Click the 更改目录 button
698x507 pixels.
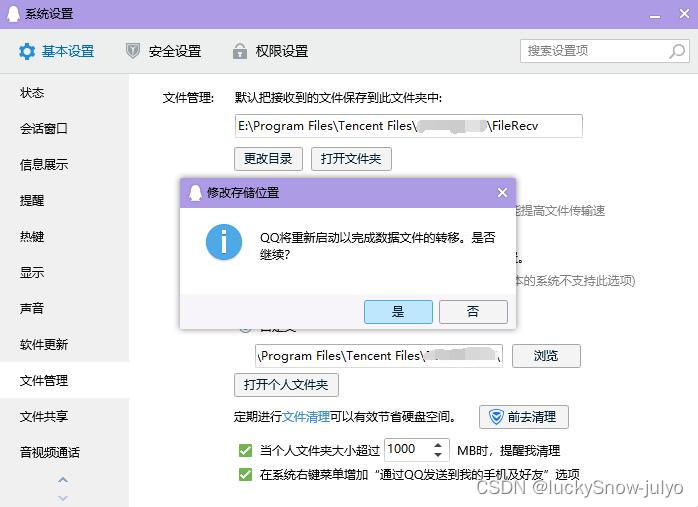tap(268, 159)
